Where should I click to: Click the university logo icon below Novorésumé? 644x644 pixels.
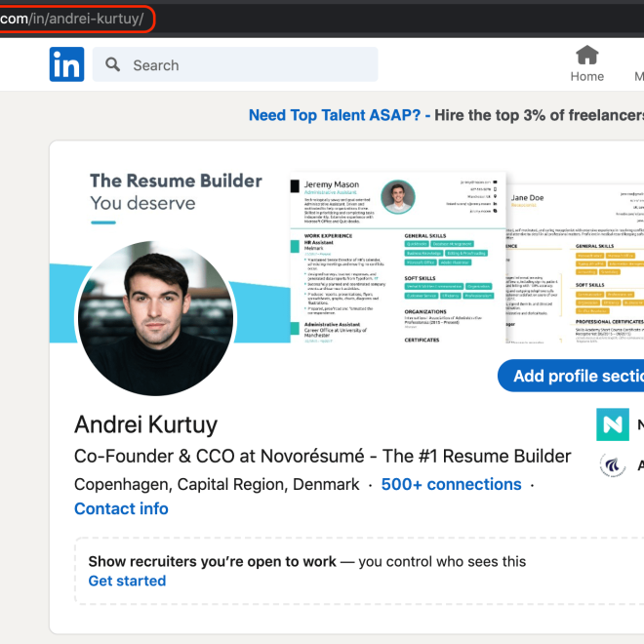pos(613,465)
